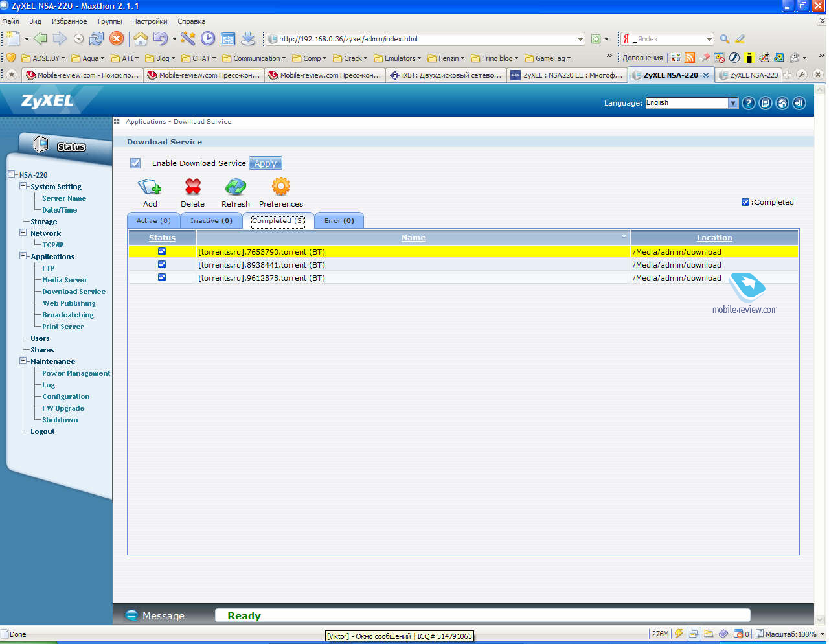The height and width of the screenshot is (644, 829).
Task: Click the popup blocker icon in status bar
Action: click(738, 634)
